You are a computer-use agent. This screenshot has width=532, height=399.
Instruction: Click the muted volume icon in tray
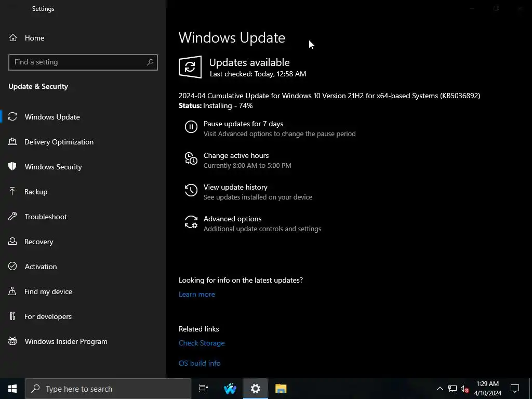pyautogui.click(x=465, y=389)
